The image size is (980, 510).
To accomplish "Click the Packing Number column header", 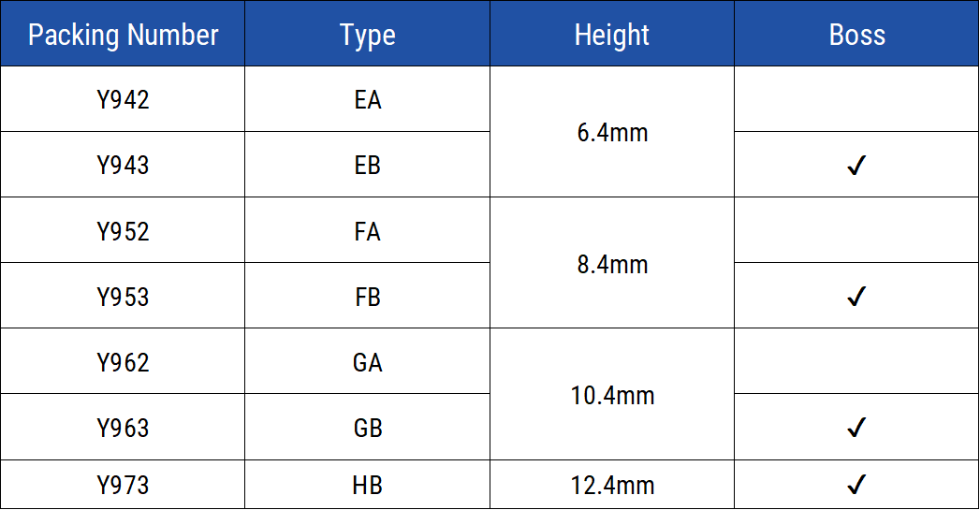I will click(x=123, y=35).
